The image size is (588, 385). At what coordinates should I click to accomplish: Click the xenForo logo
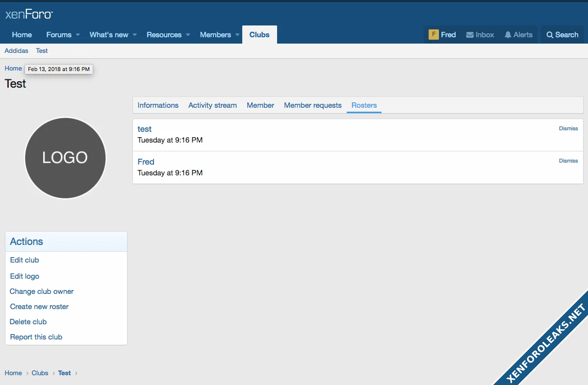point(29,14)
